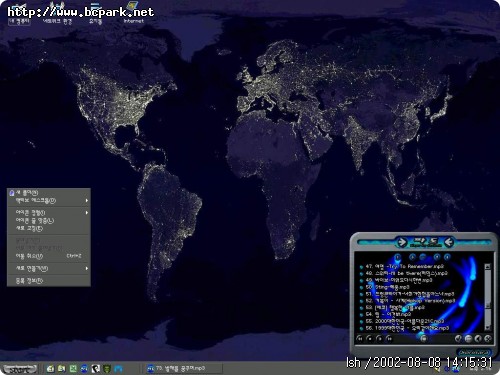
Task: Click the green shield quick launch icon
Action: click(107, 369)
